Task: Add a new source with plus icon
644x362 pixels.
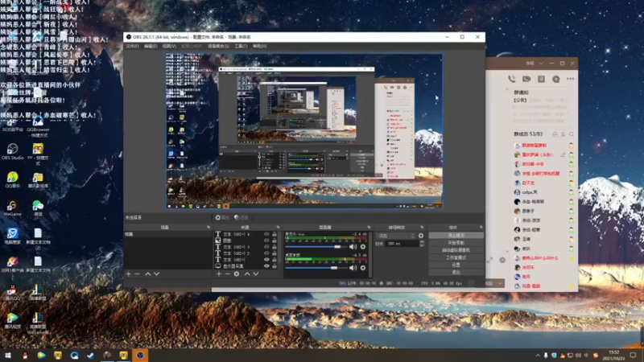Action: click(x=219, y=274)
